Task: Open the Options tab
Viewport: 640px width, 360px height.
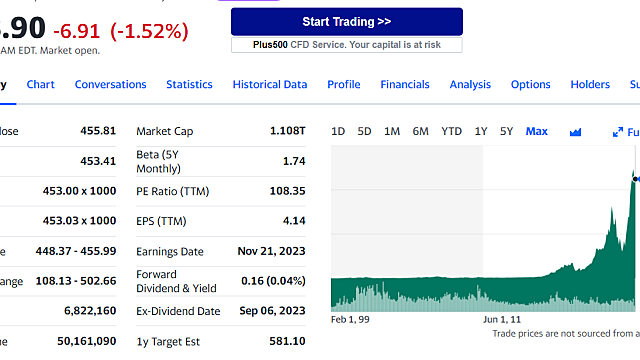Action: pos(531,84)
